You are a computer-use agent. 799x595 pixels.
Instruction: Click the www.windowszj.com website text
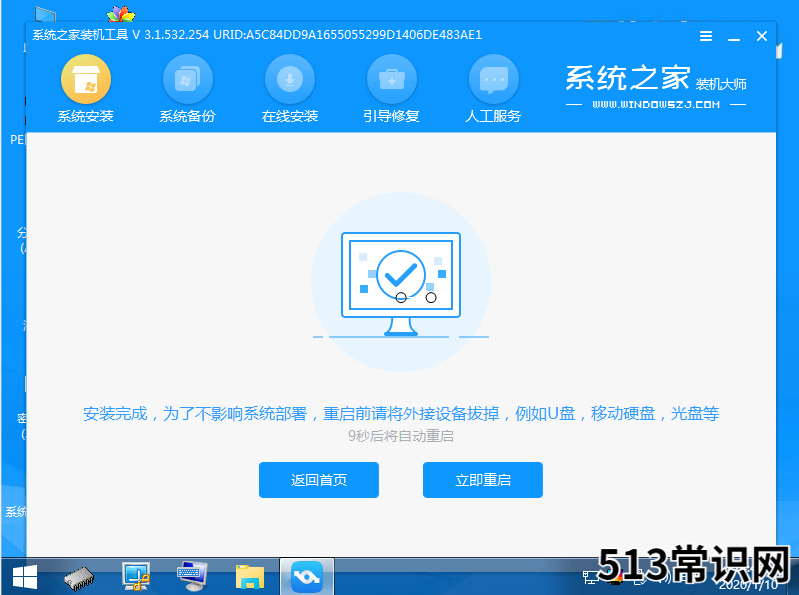point(656,104)
